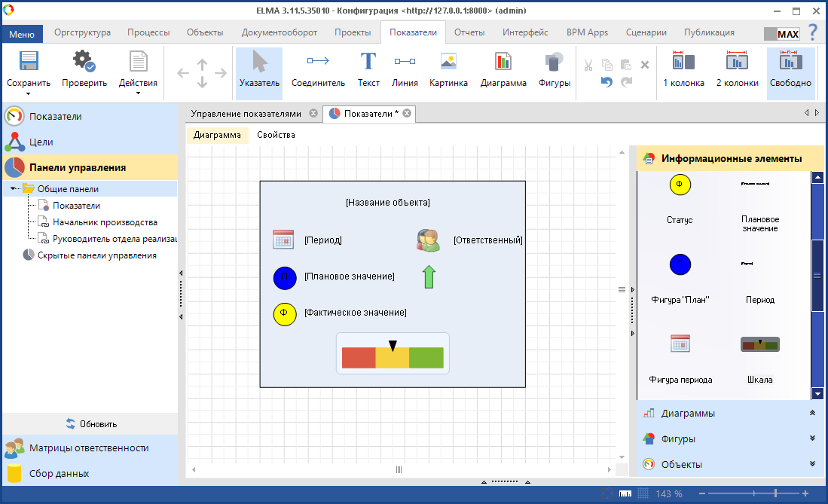
Task: Click the Обновить refresh button
Action: 90,423
